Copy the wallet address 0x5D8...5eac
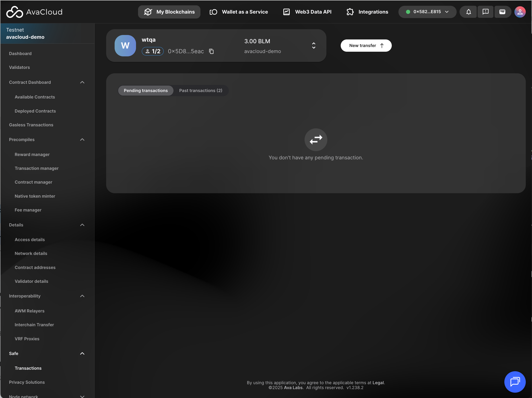 [x=211, y=51]
